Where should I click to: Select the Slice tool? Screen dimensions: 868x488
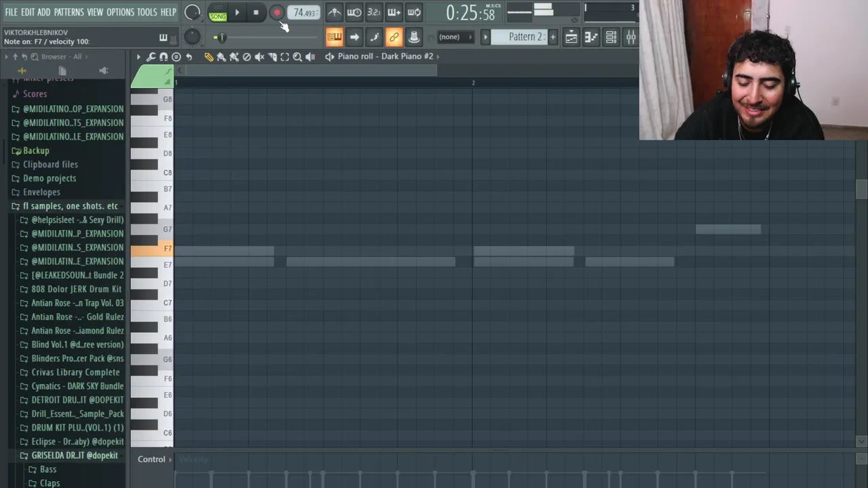(x=272, y=57)
